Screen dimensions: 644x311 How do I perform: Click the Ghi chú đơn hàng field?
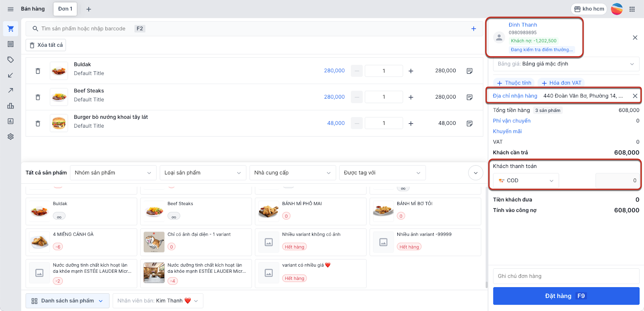point(566,276)
